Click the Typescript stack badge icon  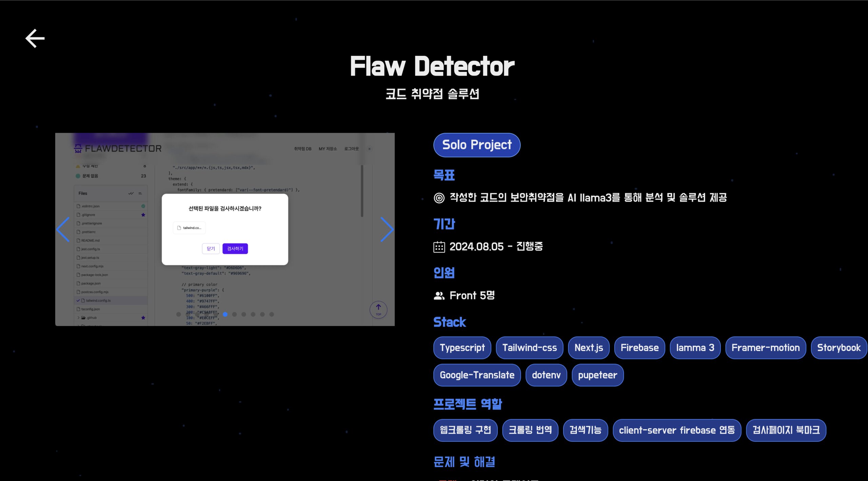click(x=462, y=347)
